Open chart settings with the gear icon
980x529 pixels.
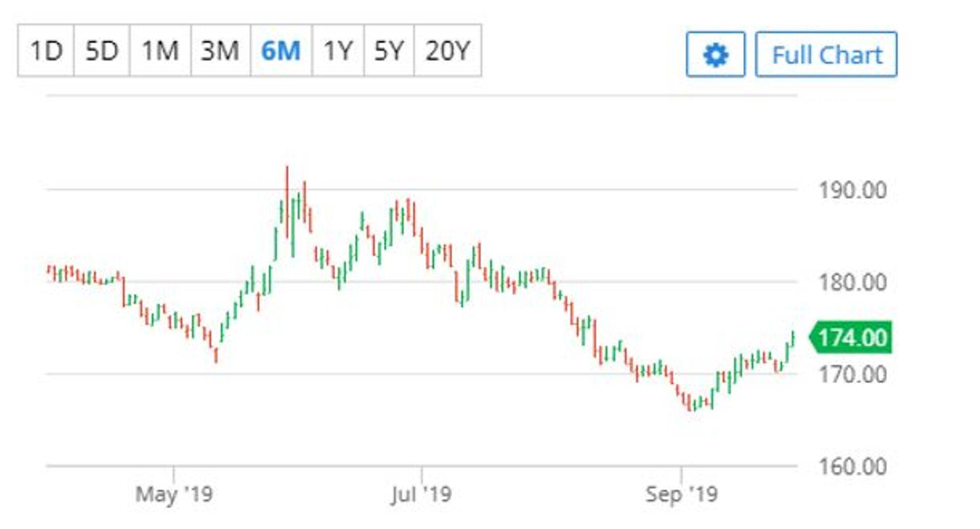715,55
